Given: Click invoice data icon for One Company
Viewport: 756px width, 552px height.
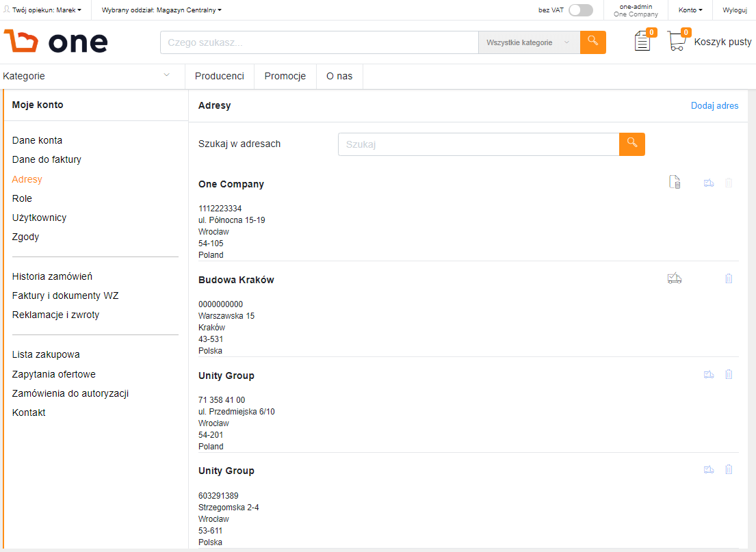Looking at the screenshot, I should click(x=675, y=182).
